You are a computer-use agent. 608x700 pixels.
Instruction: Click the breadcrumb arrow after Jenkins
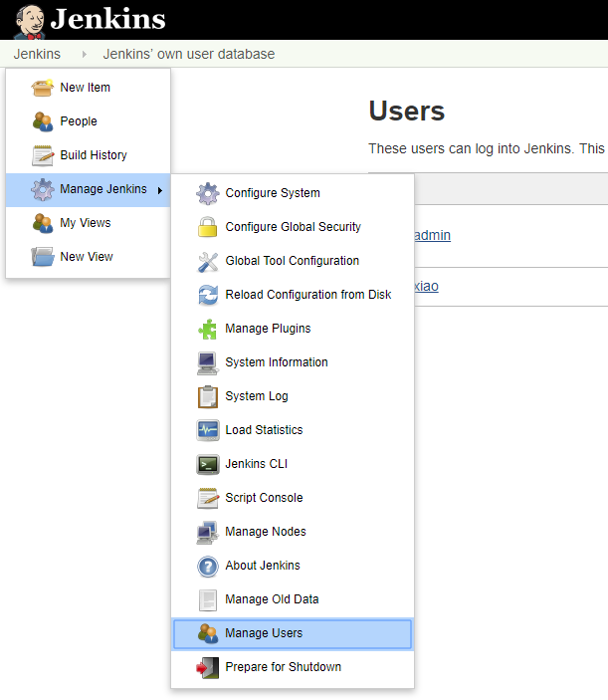tap(84, 54)
